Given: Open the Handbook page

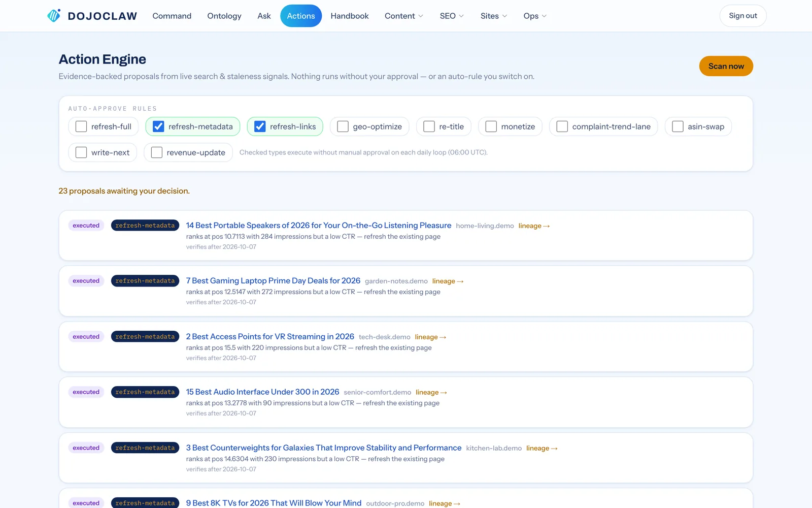Looking at the screenshot, I should point(350,16).
